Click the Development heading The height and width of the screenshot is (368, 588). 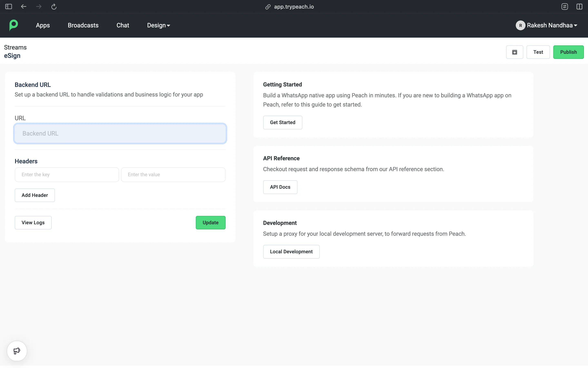tap(280, 223)
